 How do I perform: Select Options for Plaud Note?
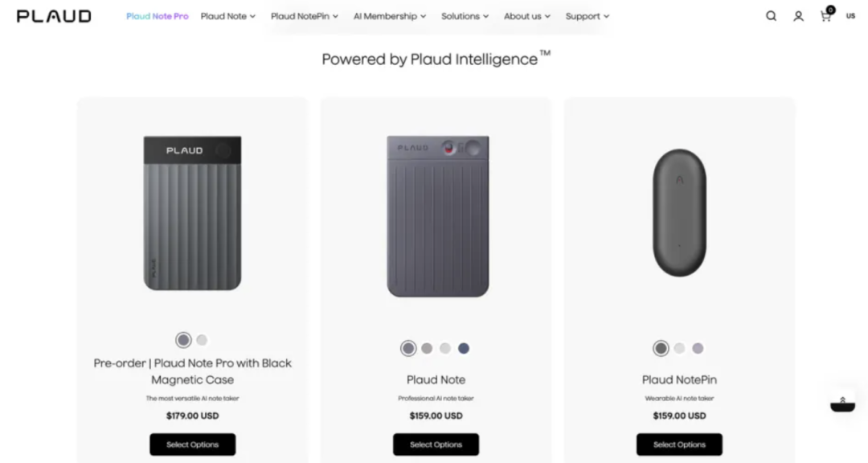436,445
